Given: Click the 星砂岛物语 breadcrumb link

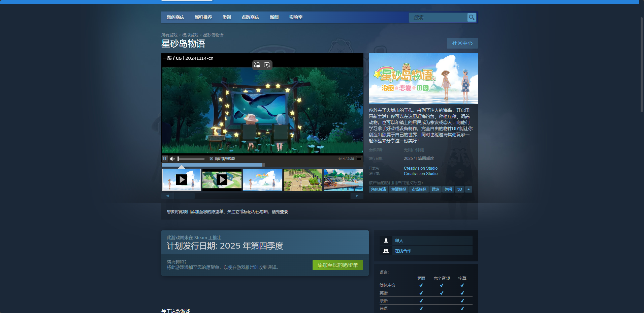Looking at the screenshot, I should coord(213,35).
